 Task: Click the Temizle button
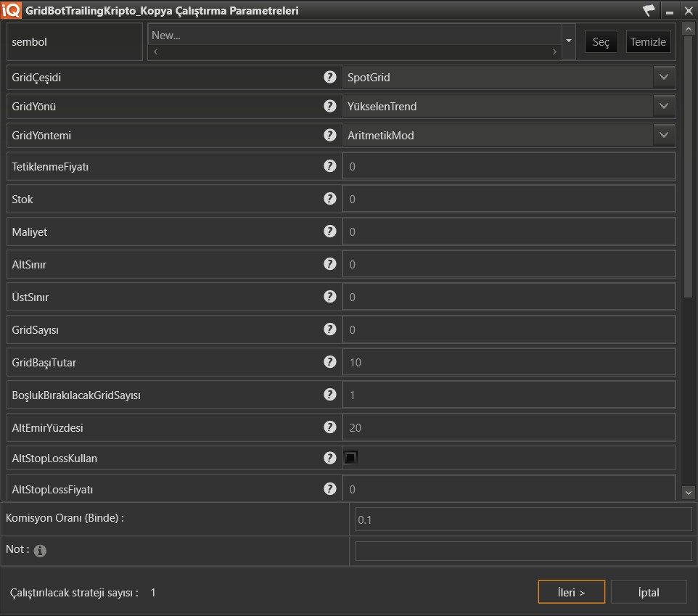(x=648, y=42)
